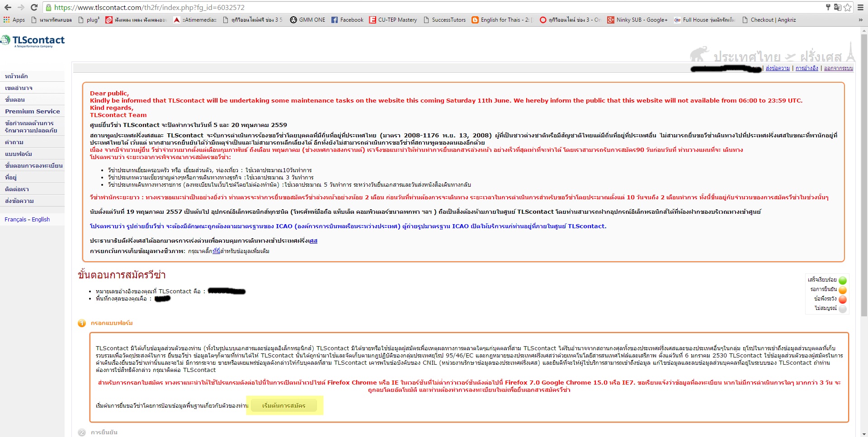Go back to the previous page
The image size is (868, 437).
click(8, 7)
